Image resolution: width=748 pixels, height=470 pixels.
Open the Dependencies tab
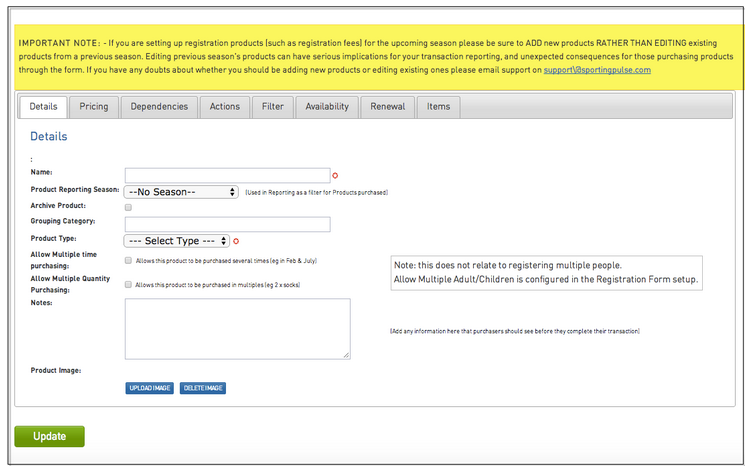click(159, 106)
